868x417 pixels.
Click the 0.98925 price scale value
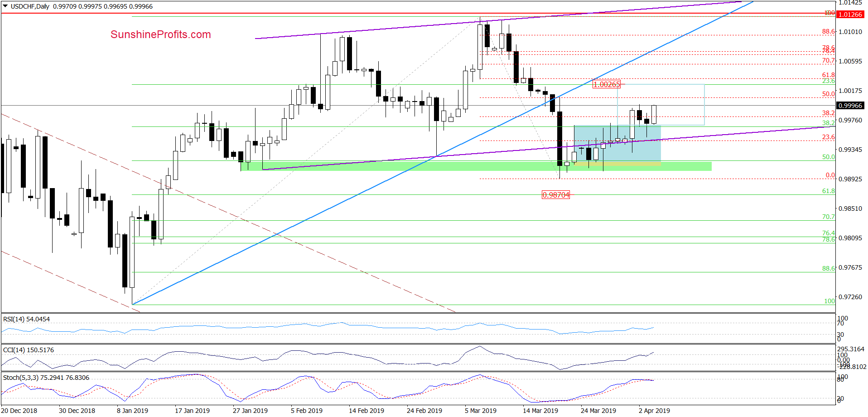click(x=850, y=179)
